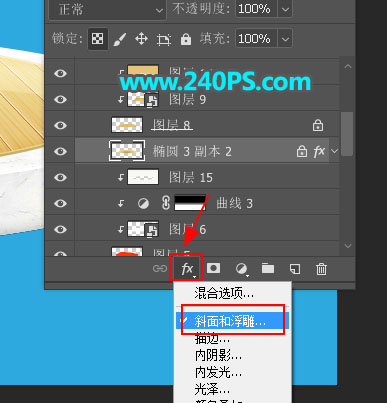The image size is (387, 403).
Task: Delete layer trash icon
Action: tap(321, 269)
